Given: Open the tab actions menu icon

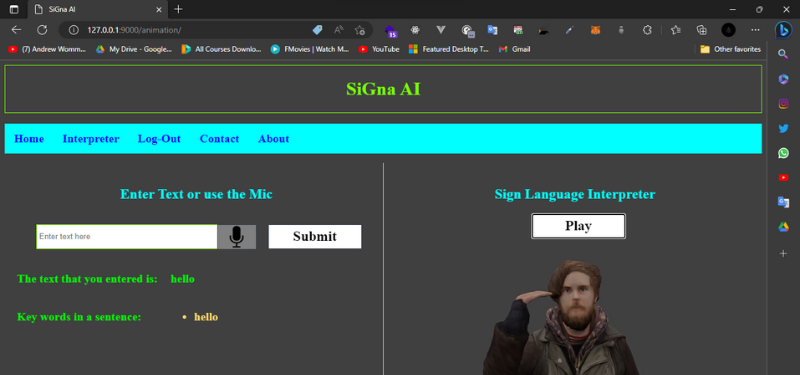Looking at the screenshot, I should click(x=14, y=9).
